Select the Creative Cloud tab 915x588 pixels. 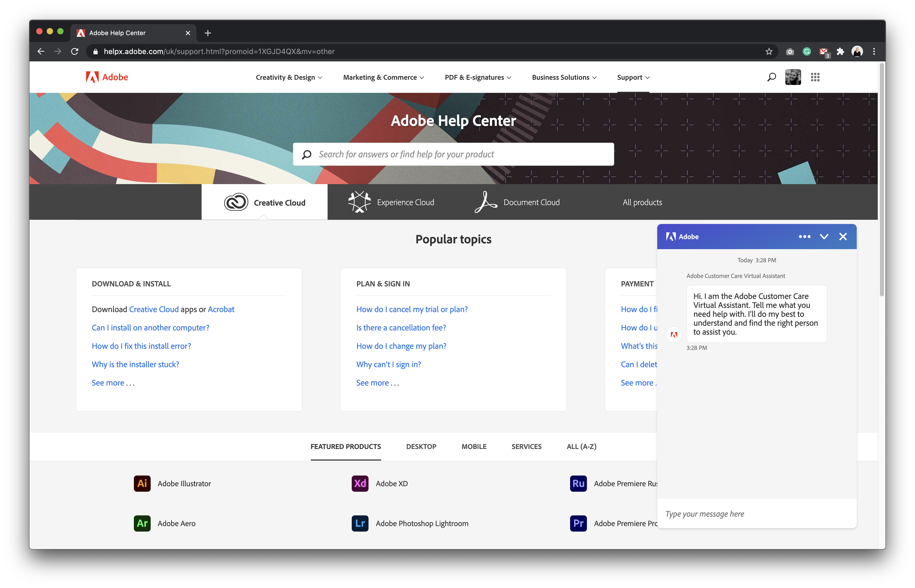click(264, 202)
